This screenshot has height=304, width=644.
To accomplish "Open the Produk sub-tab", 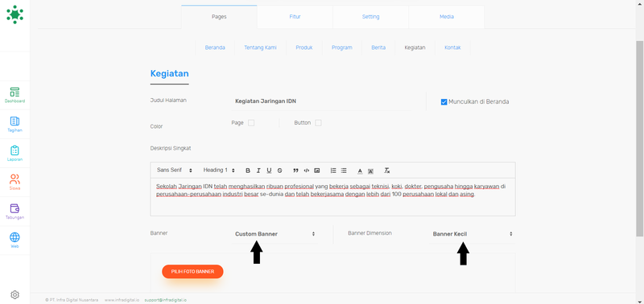I will pos(304,47).
